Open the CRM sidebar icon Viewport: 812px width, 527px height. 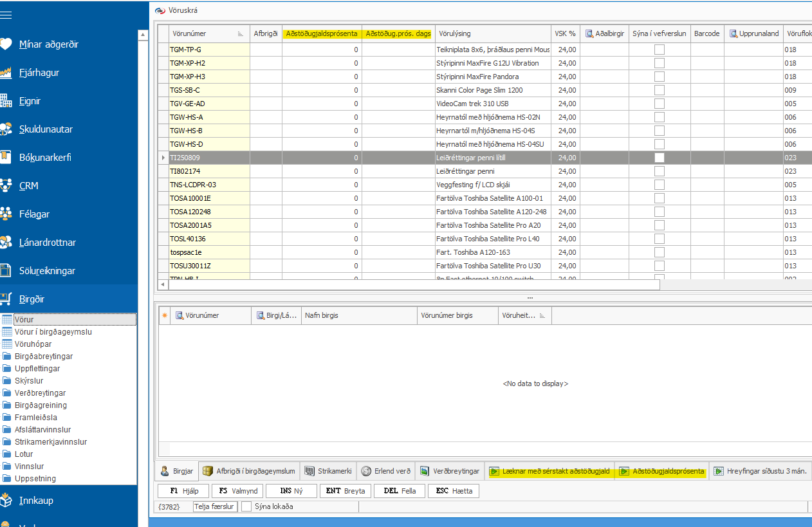6,185
